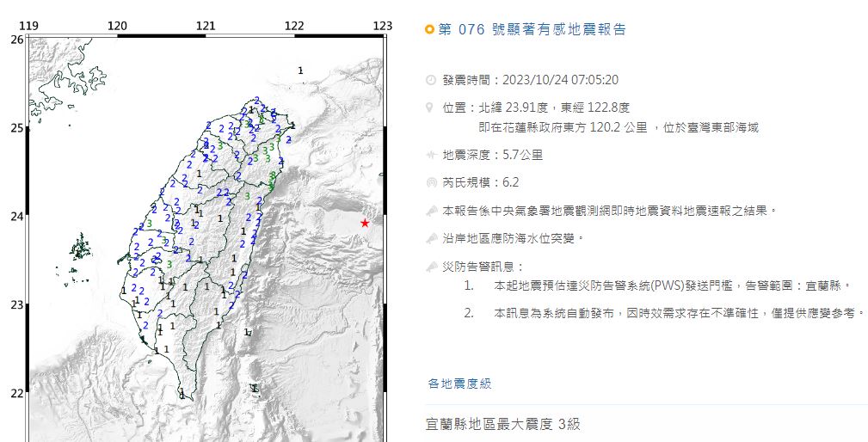
Task: Click the first PWS alert message about 宜蘭縣
Action: click(673, 285)
